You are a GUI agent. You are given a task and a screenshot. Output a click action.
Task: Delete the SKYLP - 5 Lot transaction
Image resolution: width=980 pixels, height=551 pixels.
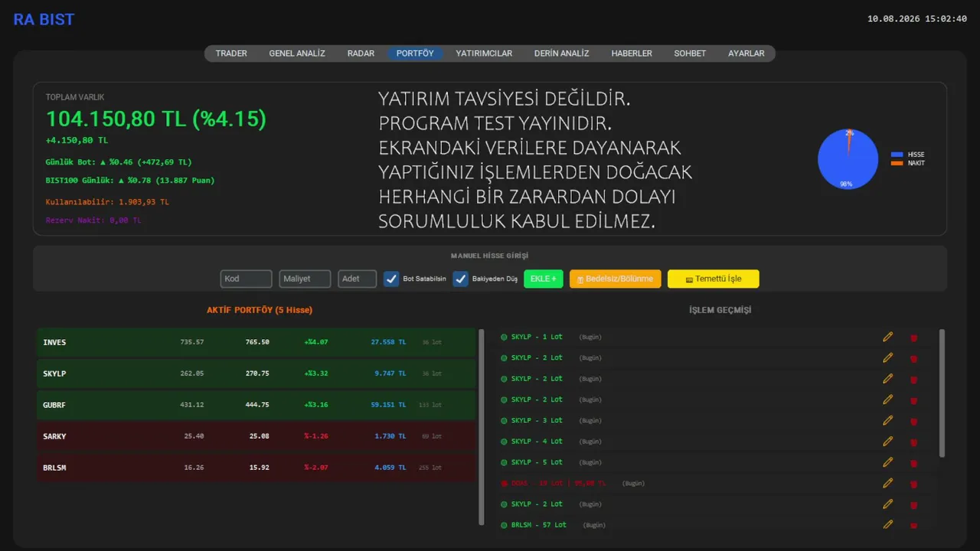[913, 462]
